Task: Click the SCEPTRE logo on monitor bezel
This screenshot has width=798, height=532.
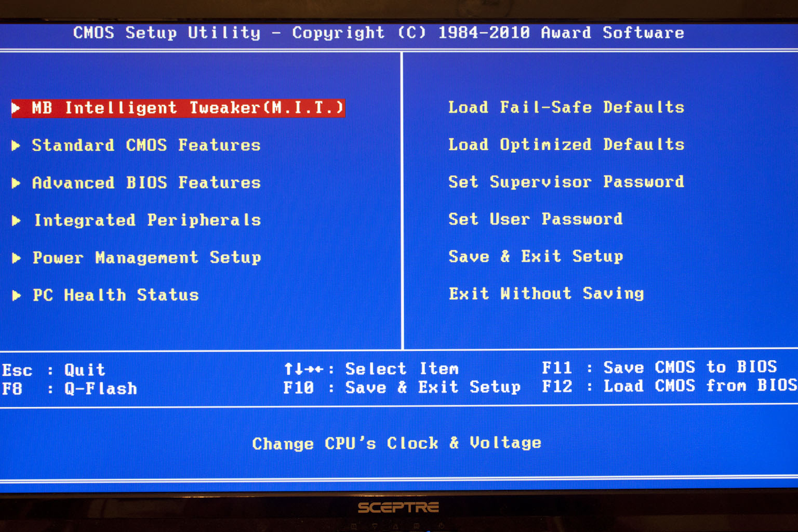Action: [x=398, y=507]
